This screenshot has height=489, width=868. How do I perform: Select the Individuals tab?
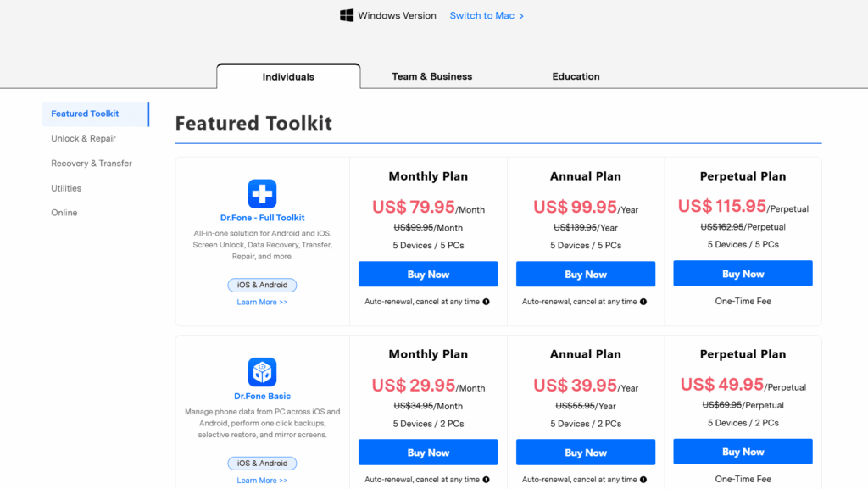[288, 77]
